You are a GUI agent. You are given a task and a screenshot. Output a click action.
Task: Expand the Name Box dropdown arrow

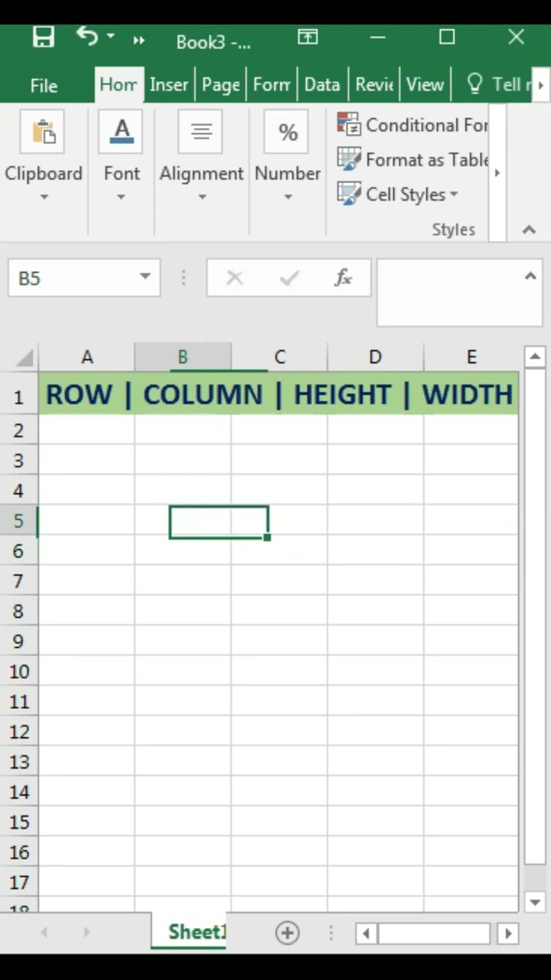145,277
